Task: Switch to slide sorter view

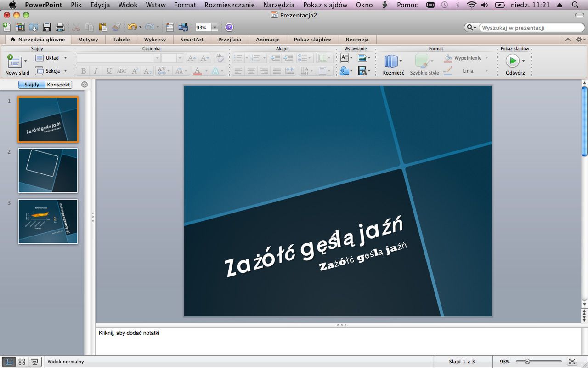Action: pyautogui.click(x=22, y=362)
